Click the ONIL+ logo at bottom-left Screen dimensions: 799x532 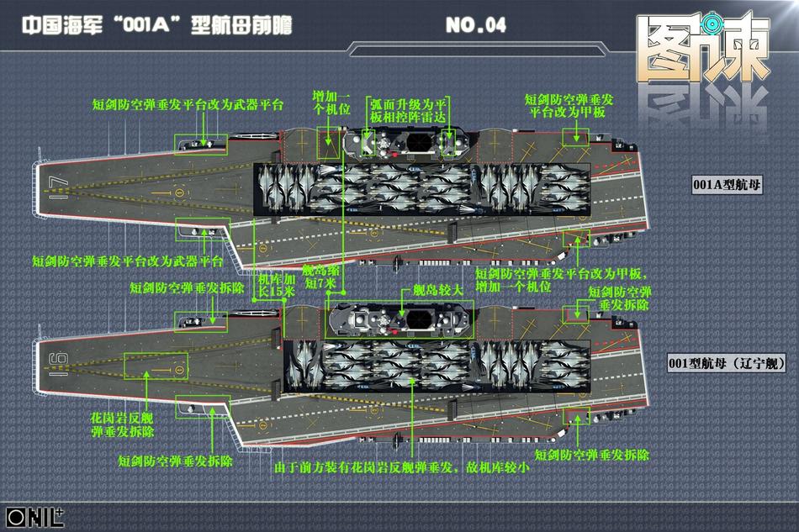[34, 516]
